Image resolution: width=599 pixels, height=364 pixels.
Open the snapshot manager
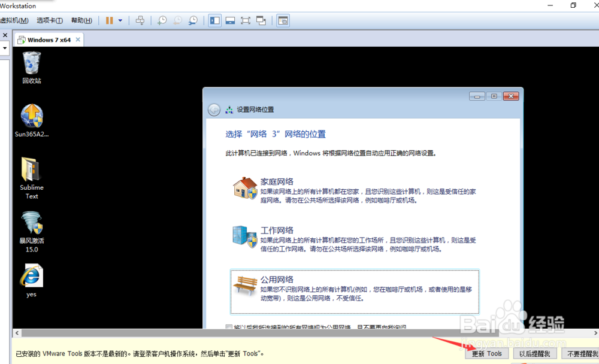(x=193, y=20)
